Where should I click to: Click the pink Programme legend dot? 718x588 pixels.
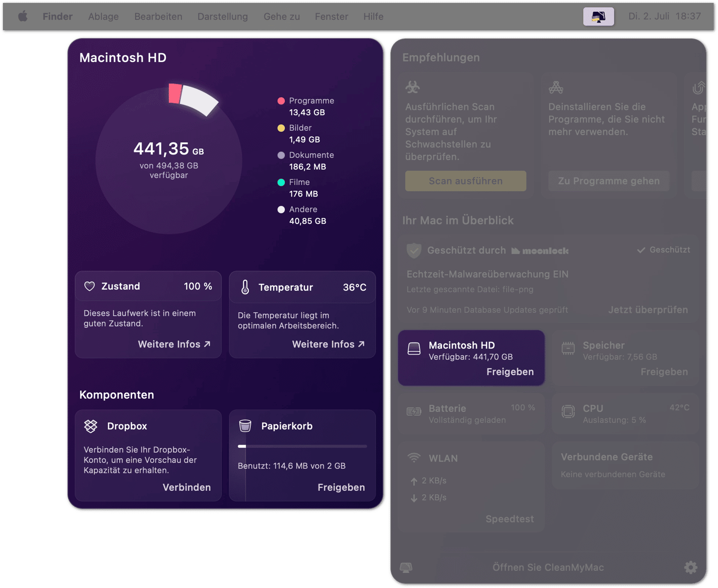pos(281,101)
